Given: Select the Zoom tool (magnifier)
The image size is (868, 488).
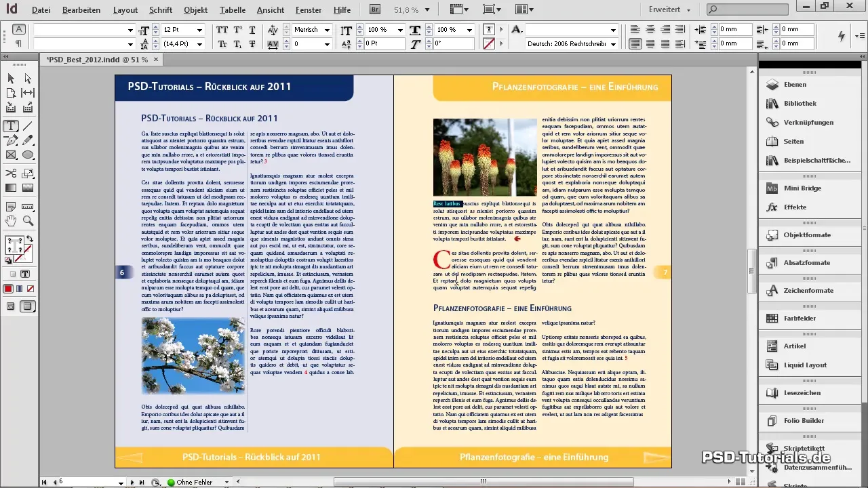Looking at the screenshot, I should pyautogui.click(x=28, y=220).
